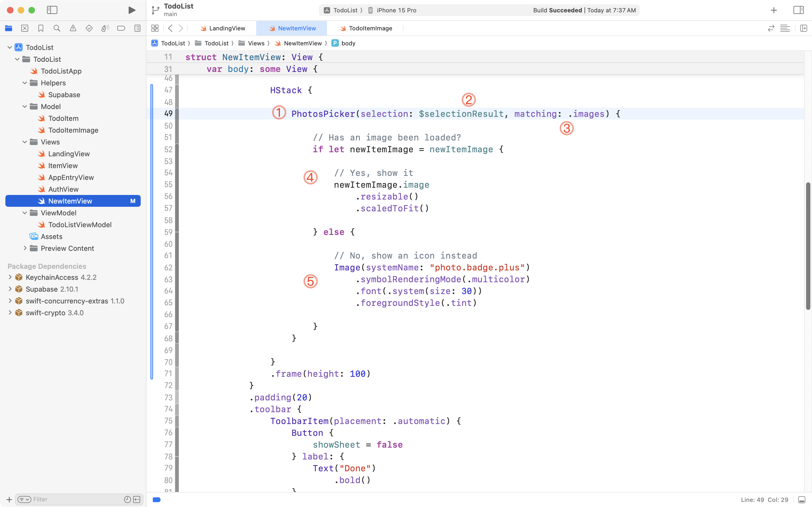Collapse the Views folder in the navigator
The image size is (812, 507).
coord(24,142)
